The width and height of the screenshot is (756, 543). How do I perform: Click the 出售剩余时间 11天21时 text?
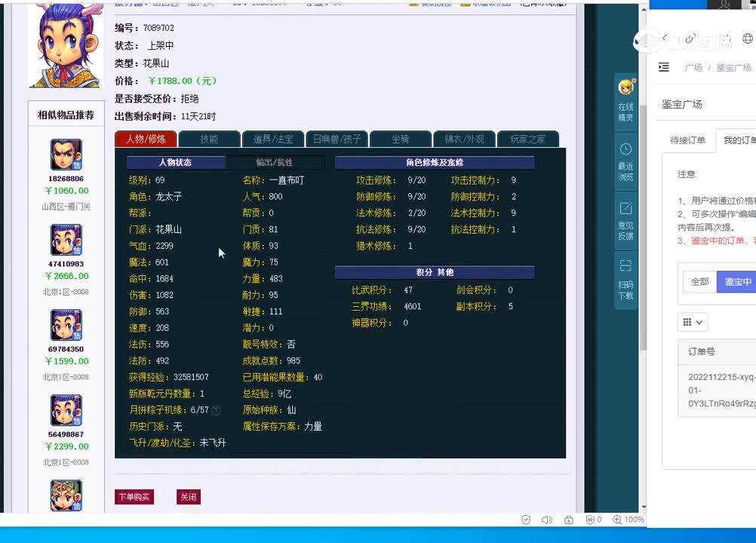point(165,116)
